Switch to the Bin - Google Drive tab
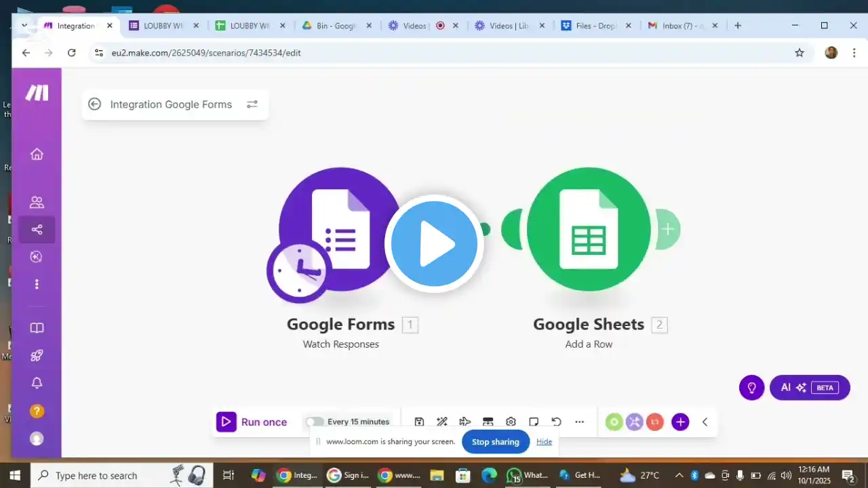Screen dimensions: 868x488 [x=337, y=26]
